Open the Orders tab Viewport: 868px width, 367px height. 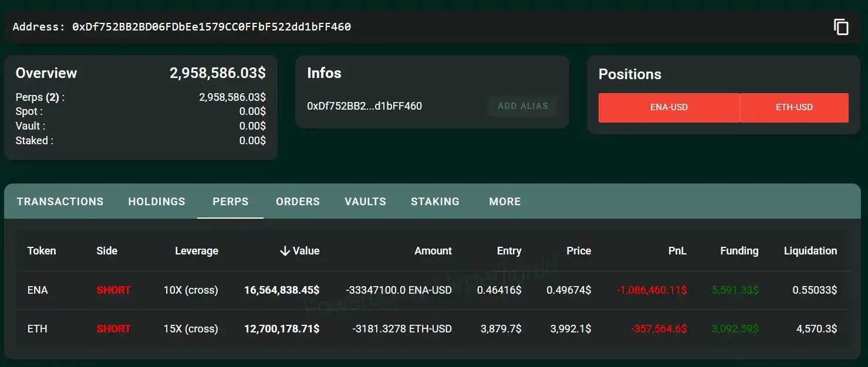pos(298,202)
